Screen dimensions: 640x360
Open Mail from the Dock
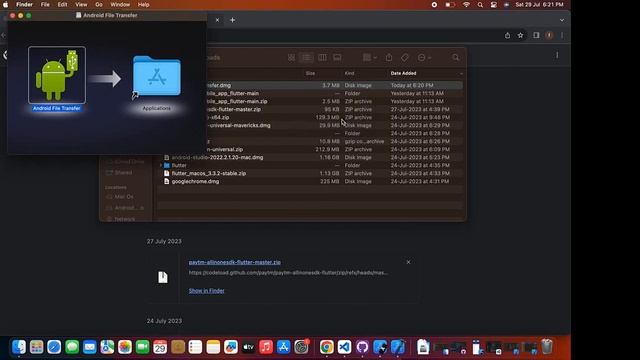point(89,347)
